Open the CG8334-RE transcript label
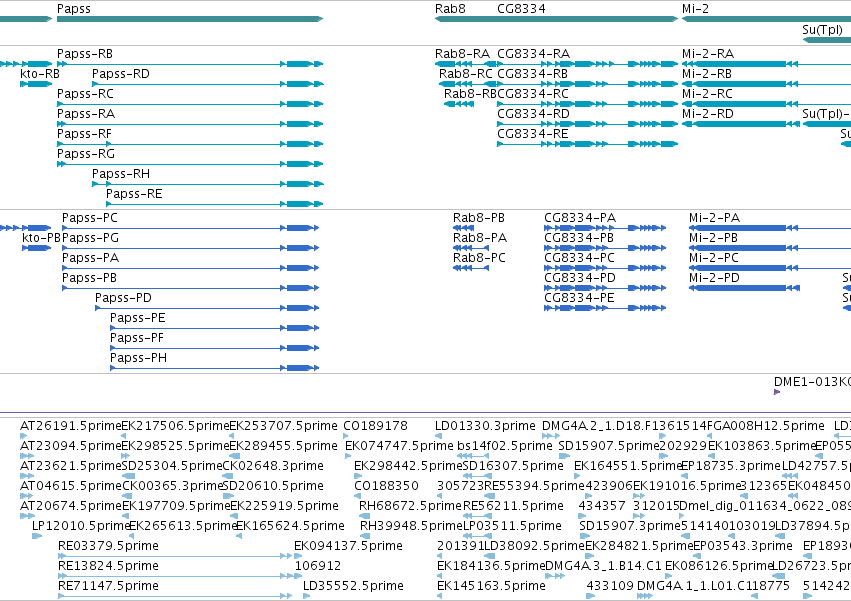Screen dimensions: 851x601 tap(532, 134)
